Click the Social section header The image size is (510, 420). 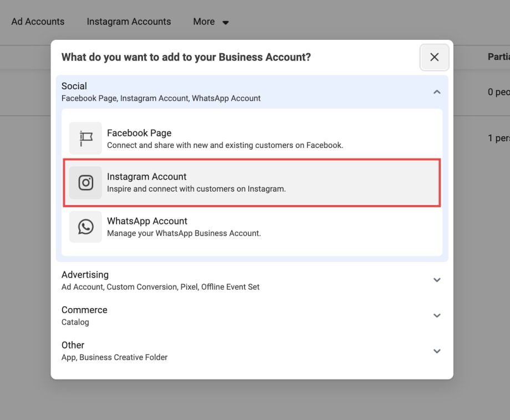click(74, 86)
